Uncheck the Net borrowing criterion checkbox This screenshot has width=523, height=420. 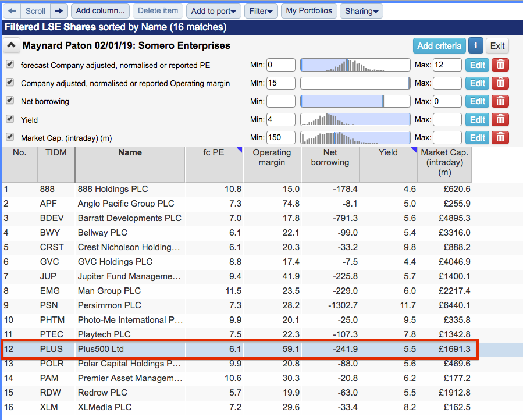[10, 101]
